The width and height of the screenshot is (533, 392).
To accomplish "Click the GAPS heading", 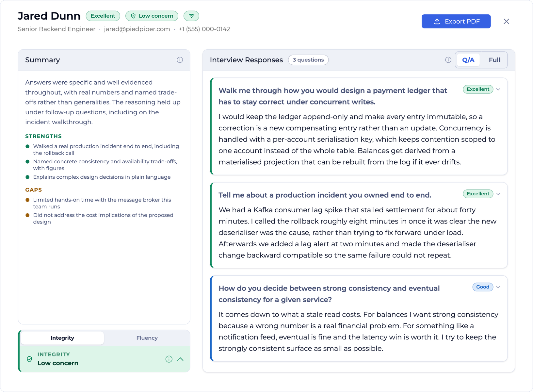I will [x=34, y=190].
